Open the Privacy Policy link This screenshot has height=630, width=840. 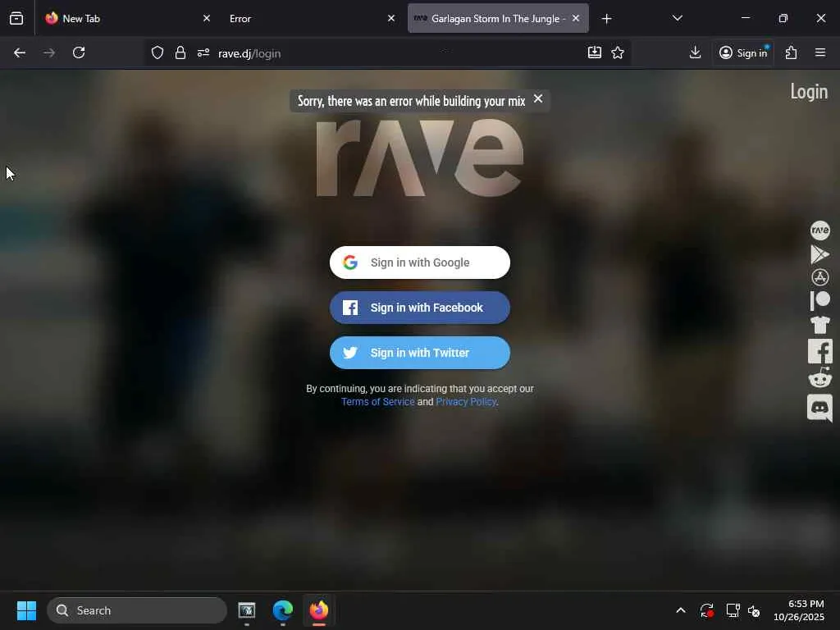click(466, 402)
